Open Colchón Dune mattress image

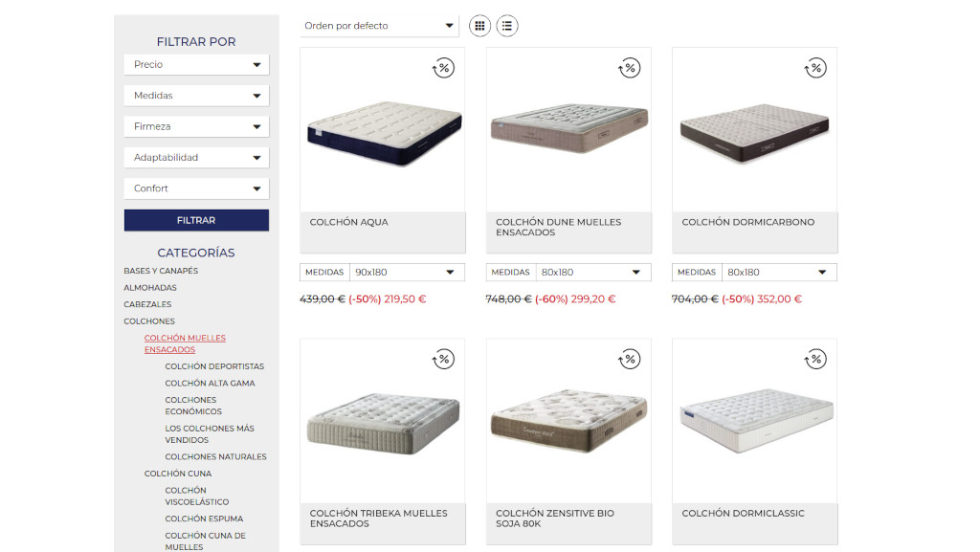tap(568, 129)
